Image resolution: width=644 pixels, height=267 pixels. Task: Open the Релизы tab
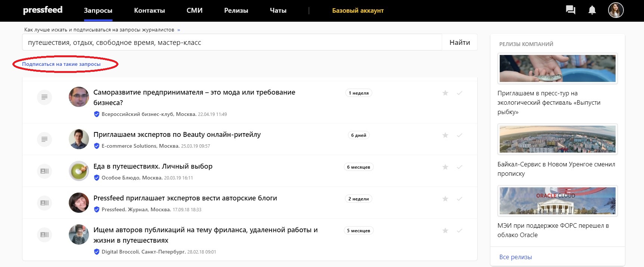click(x=236, y=10)
